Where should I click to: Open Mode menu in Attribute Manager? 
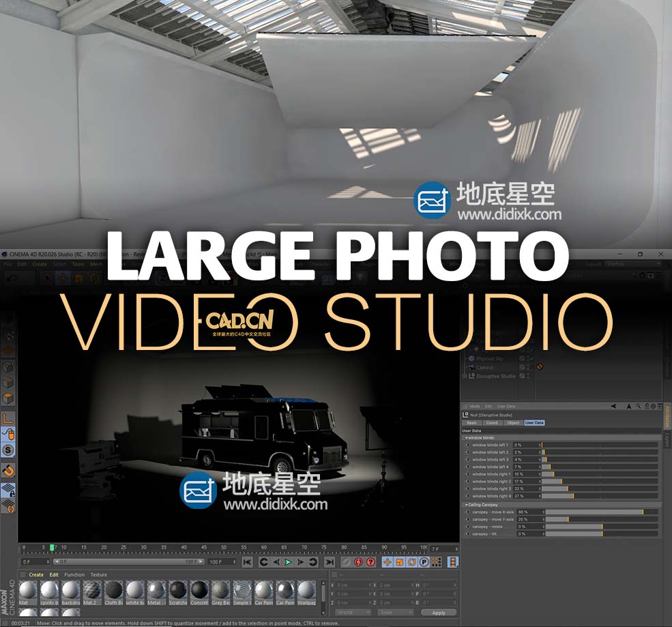(474, 406)
